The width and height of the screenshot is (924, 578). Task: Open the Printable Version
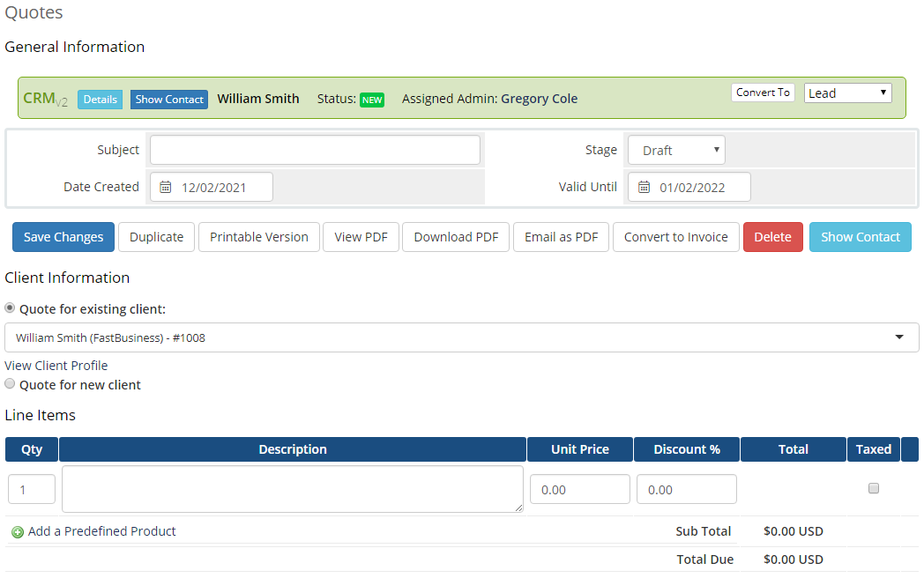258,237
